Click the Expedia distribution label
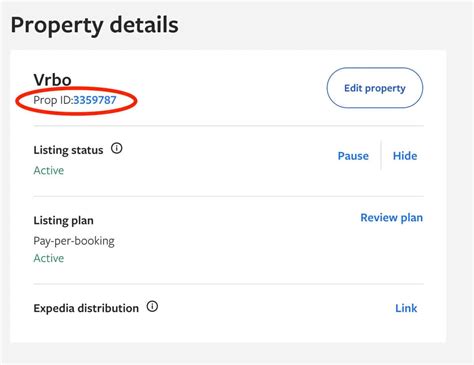The width and height of the screenshot is (474, 365). point(86,308)
